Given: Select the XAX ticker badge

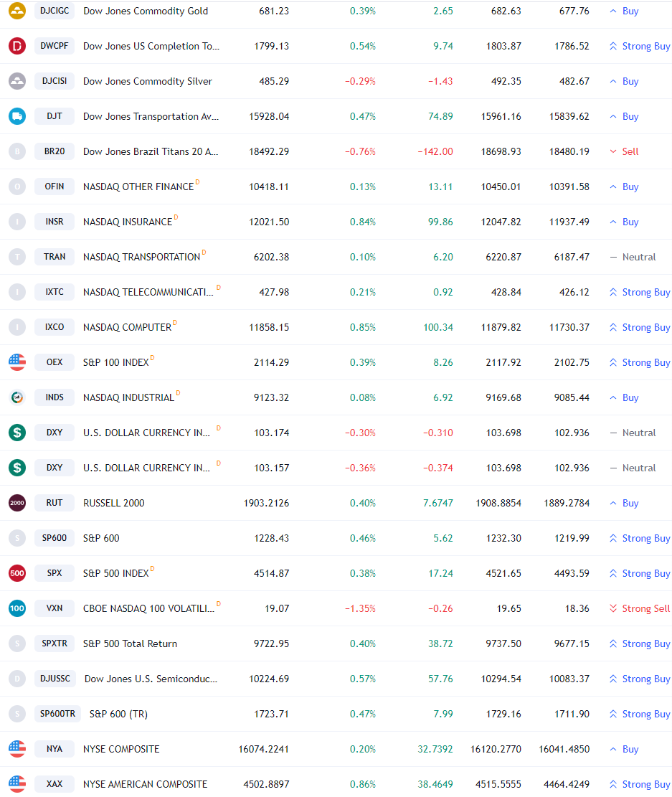Looking at the screenshot, I should click(55, 784).
